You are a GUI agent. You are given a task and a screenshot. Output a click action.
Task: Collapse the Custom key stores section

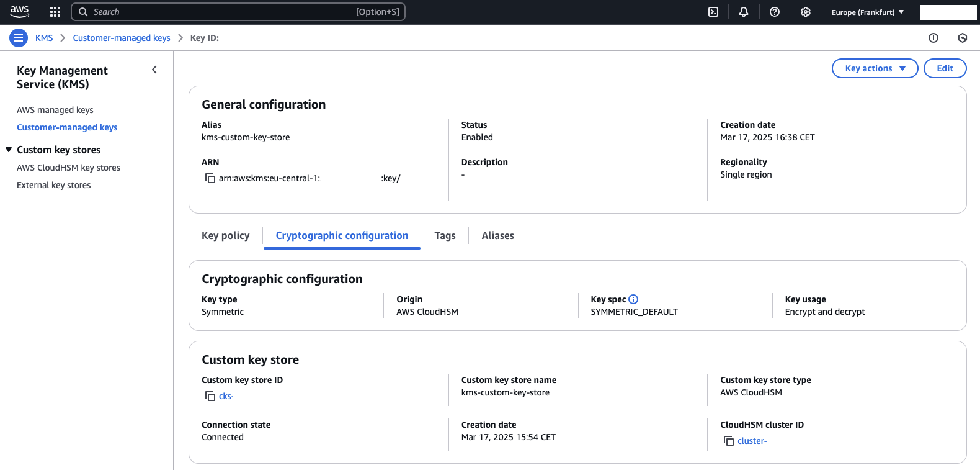[x=9, y=150]
